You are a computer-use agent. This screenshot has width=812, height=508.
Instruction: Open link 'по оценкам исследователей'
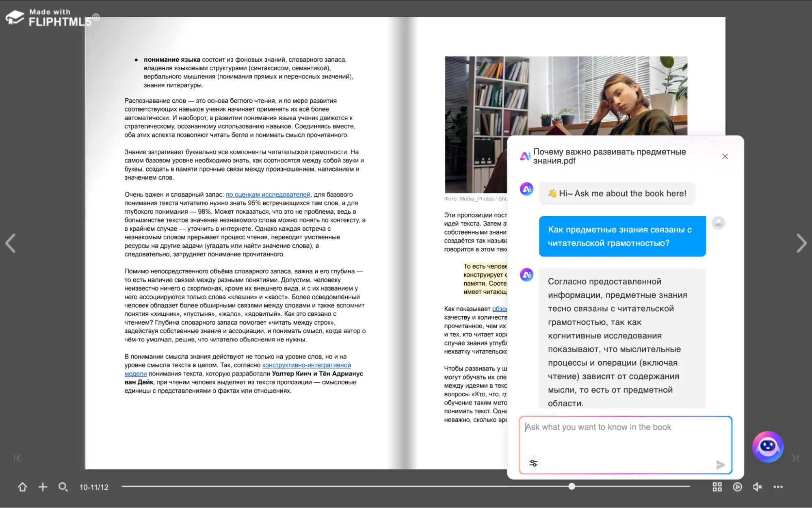click(268, 195)
